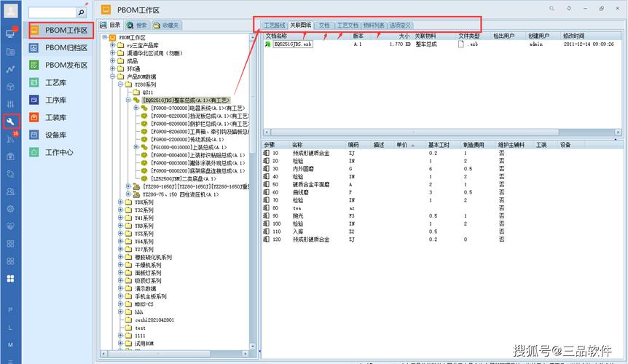The image size is (628, 364).
Task: Select the 硬质合金平面磨 step row
Action: click(x=441, y=184)
